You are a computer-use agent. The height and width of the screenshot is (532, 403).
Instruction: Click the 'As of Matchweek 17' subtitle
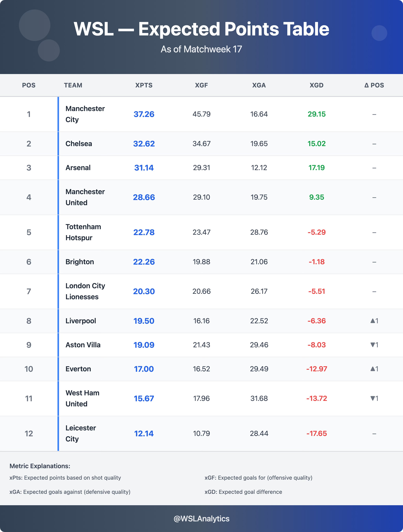[x=201, y=49]
